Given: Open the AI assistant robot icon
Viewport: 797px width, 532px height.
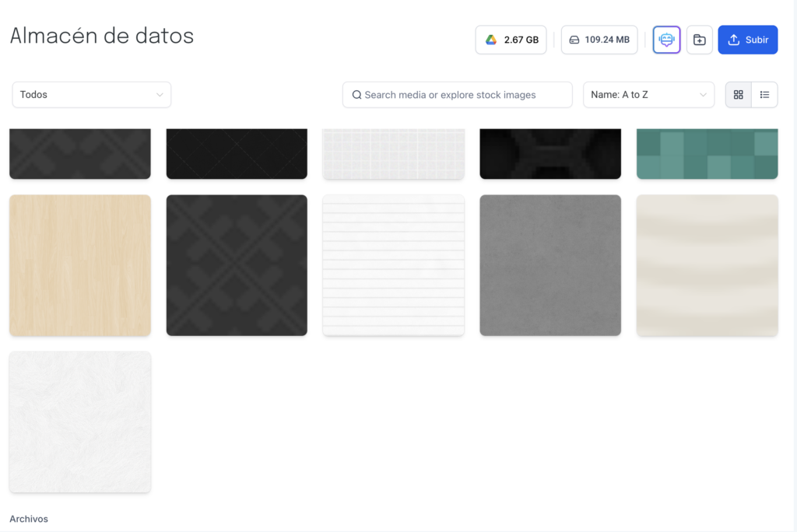Looking at the screenshot, I should click(666, 40).
